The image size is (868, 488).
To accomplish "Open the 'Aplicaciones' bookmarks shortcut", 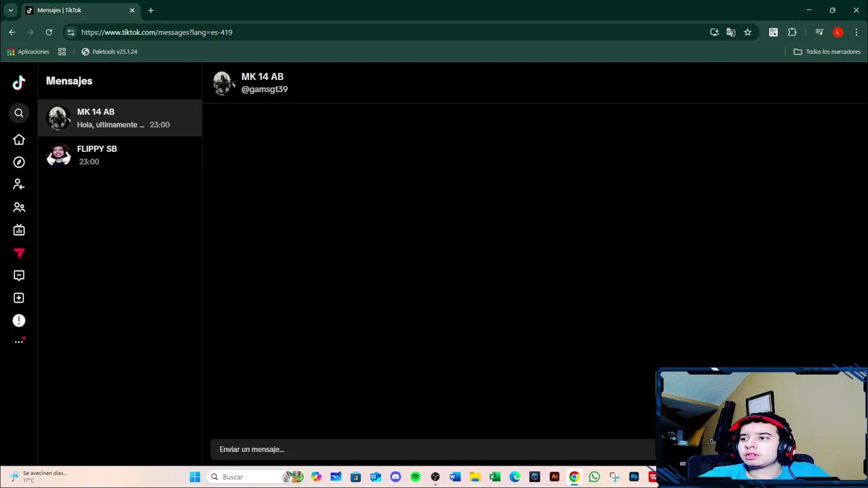I will pyautogui.click(x=28, y=52).
